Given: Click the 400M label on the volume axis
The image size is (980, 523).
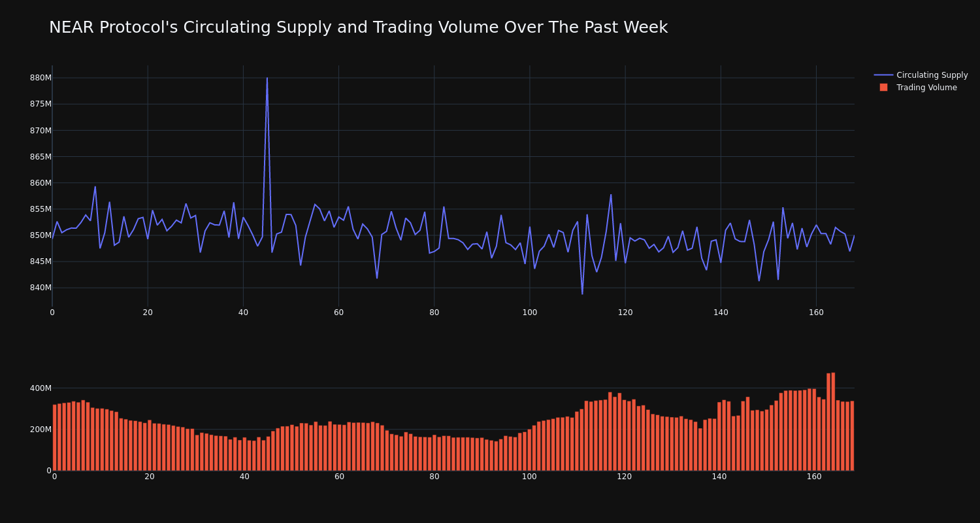Looking at the screenshot, I should coord(41,388).
